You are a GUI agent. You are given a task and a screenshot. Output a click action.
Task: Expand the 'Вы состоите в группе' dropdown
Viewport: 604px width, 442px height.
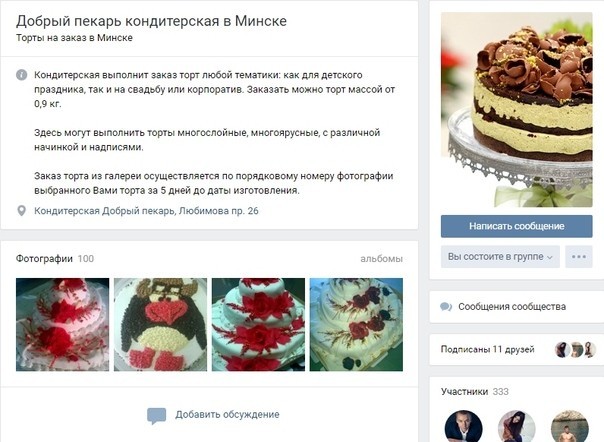(500, 257)
